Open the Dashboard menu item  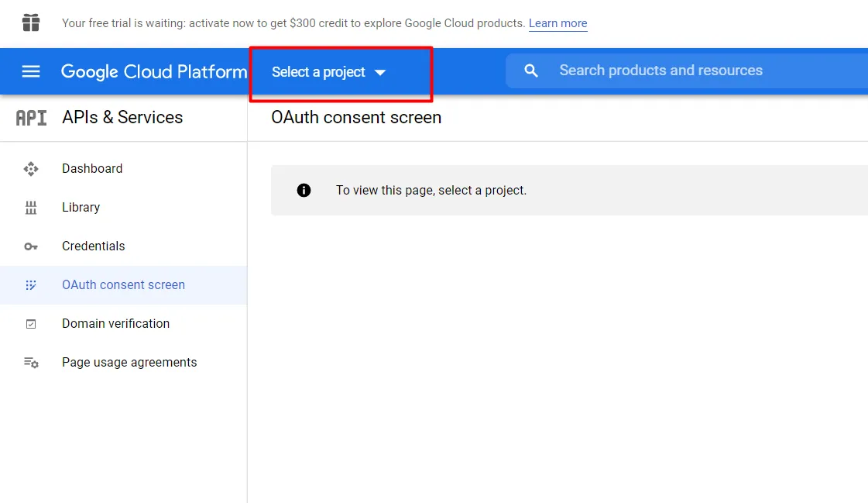(123, 168)
